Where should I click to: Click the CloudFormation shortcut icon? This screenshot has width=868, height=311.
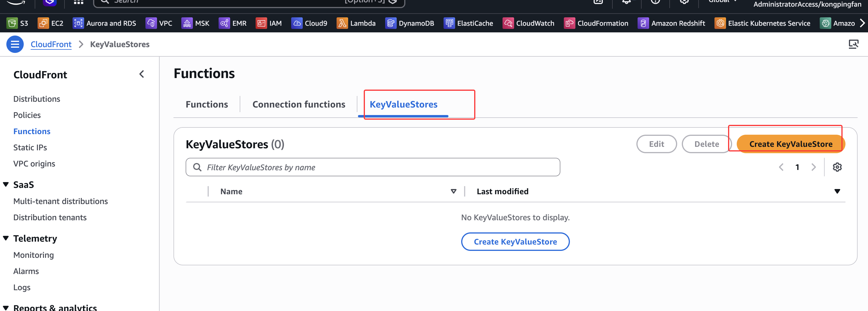pyautogui.click(x=569, y=23)
